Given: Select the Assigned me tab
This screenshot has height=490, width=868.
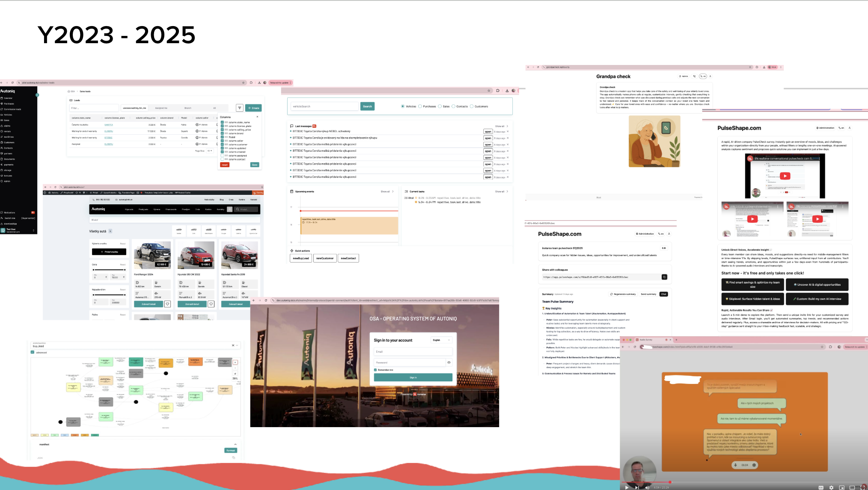Looking at the screenshot, I should [x=161, y=108].
